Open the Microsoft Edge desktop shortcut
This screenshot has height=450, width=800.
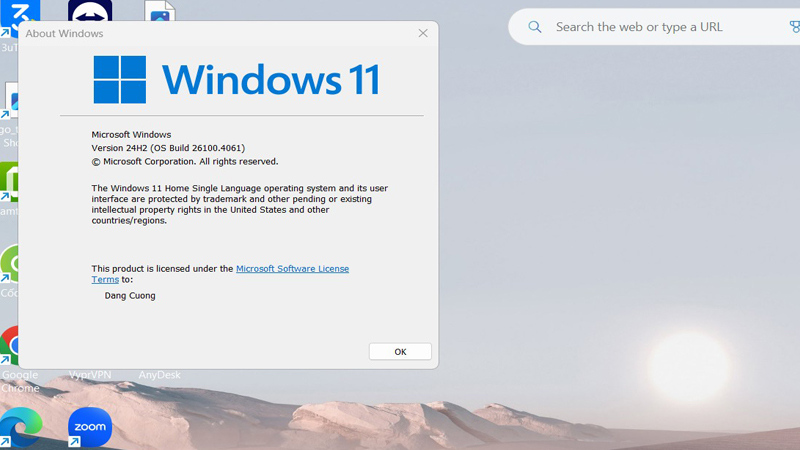click(20, 428)
